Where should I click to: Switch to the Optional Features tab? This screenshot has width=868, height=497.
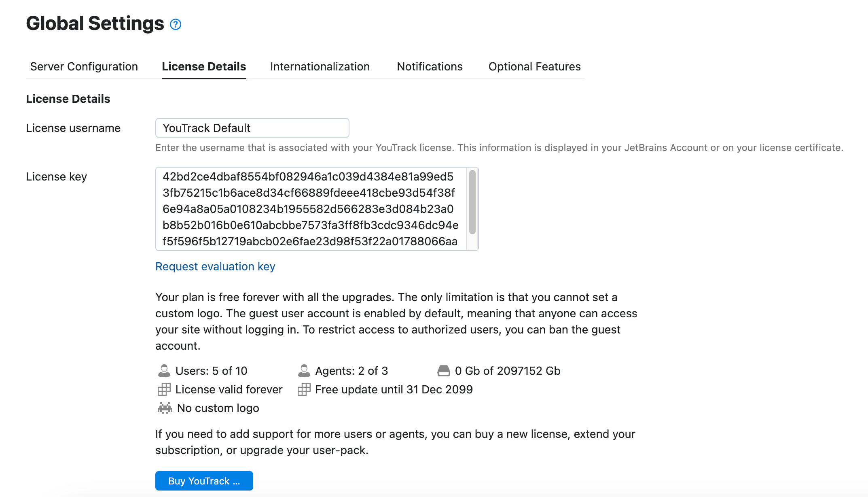coord(535,66)
